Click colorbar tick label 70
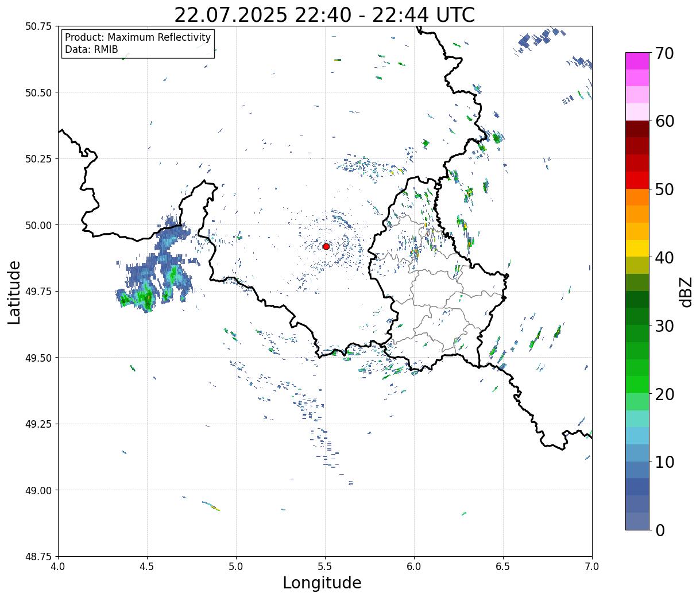Viewport: 700px width, 597px height. pos(664,53)
